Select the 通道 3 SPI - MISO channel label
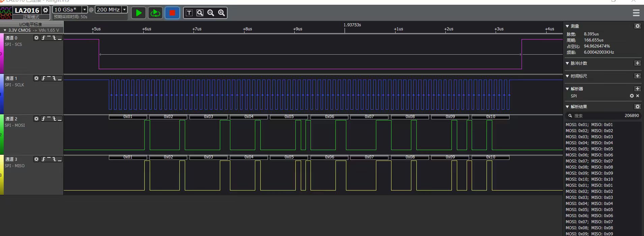The width and height of the screenshot is (644, 236). (x=15, y=163)
